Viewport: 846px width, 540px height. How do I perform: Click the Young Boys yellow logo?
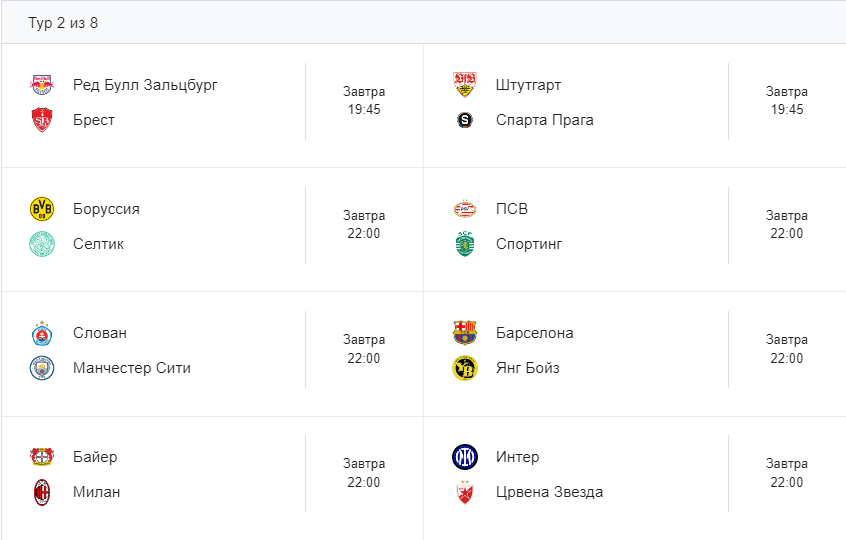click(x=464, y=368)
